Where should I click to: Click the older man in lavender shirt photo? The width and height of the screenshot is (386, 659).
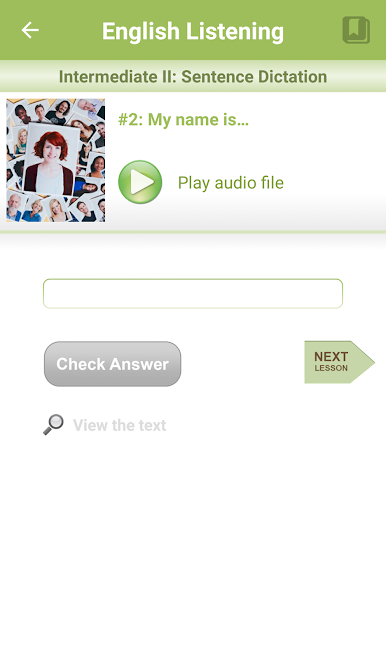[89, 110]
